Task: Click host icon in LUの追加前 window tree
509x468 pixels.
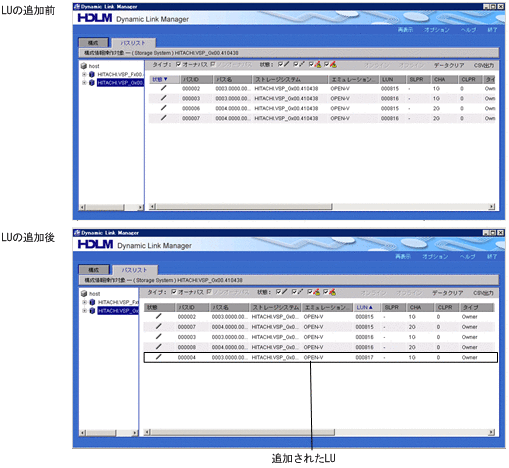Action: [x=84, y=66]
